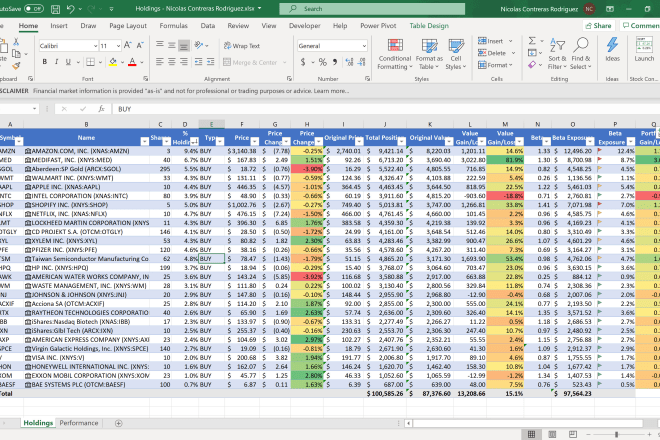Apply the red font color
The image size is (660, 440).
[x=132, y=62]
